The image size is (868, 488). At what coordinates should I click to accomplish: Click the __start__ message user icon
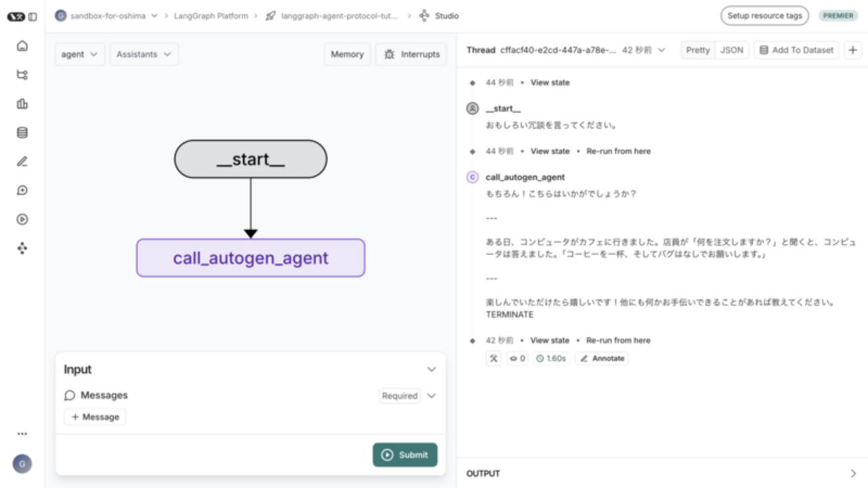point(473,108)
